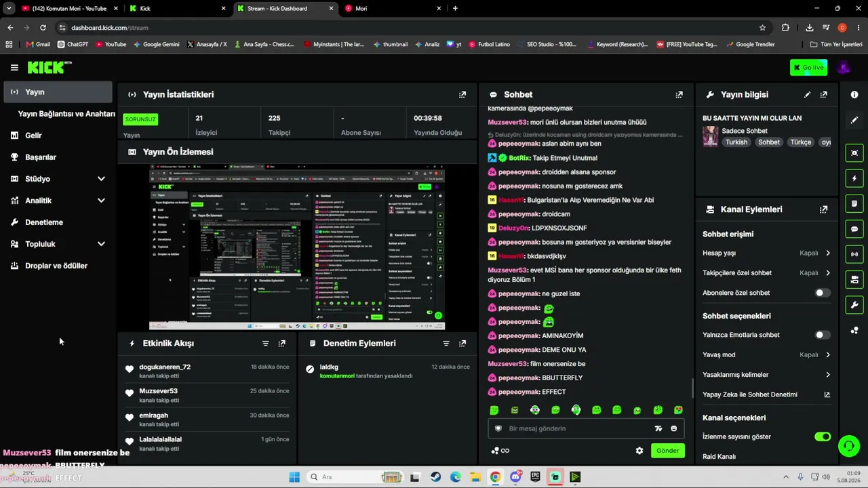Open the Windows Start menu
Viewport: 868px width, 488px height.
[294, 477]
